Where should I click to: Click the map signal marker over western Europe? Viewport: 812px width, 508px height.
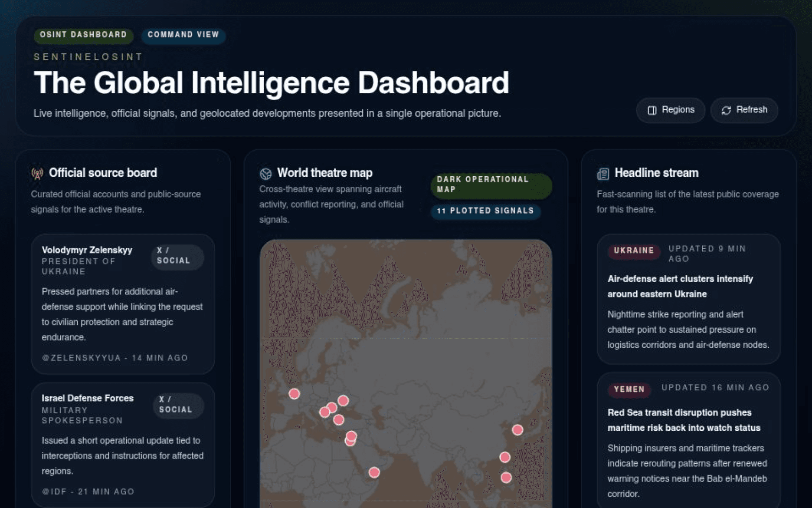coord(294,394)
